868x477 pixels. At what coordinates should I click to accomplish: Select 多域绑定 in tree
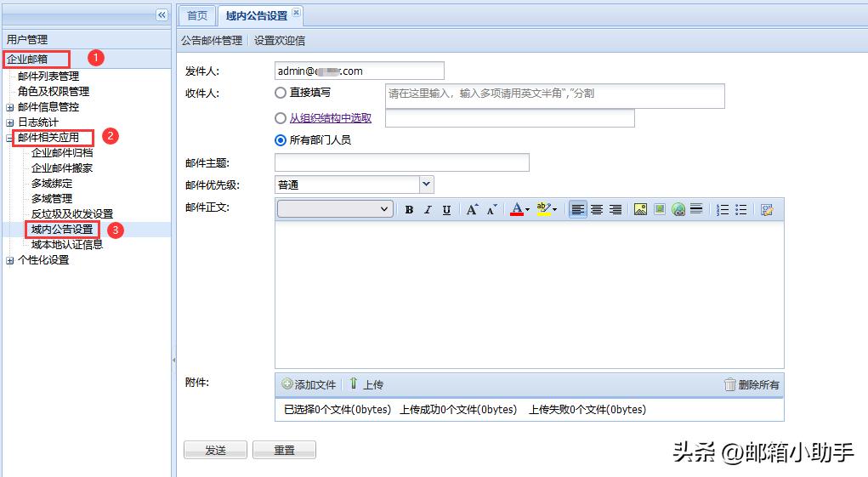tap(52, 183)
